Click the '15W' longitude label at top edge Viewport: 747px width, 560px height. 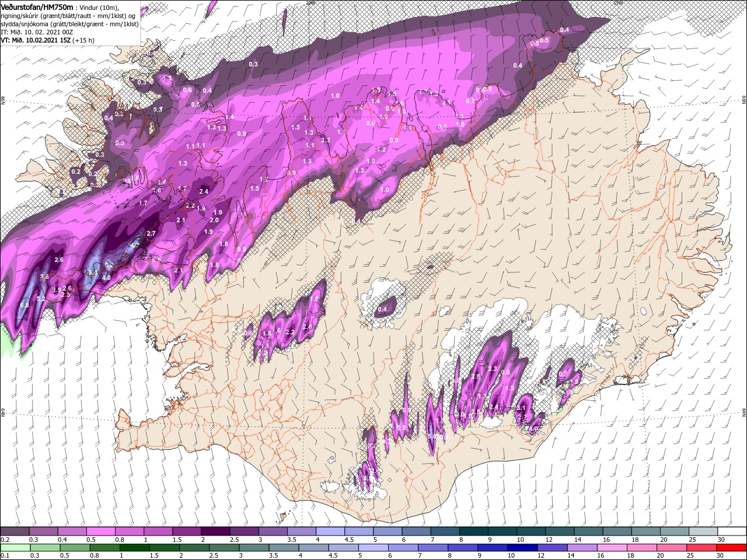point(618,2)
